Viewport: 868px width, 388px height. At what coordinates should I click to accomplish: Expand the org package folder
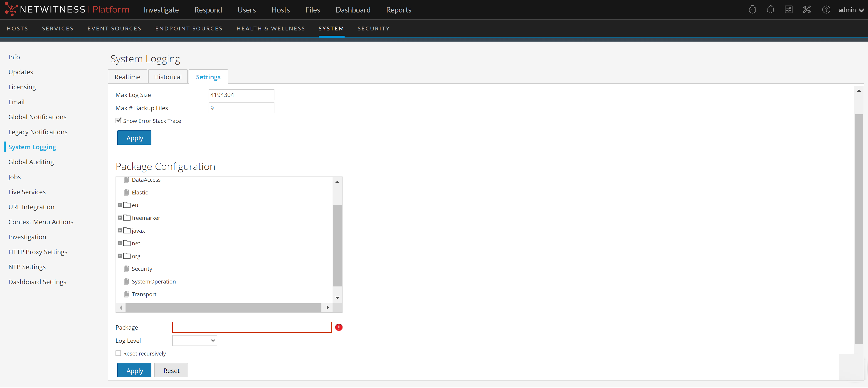120,256
